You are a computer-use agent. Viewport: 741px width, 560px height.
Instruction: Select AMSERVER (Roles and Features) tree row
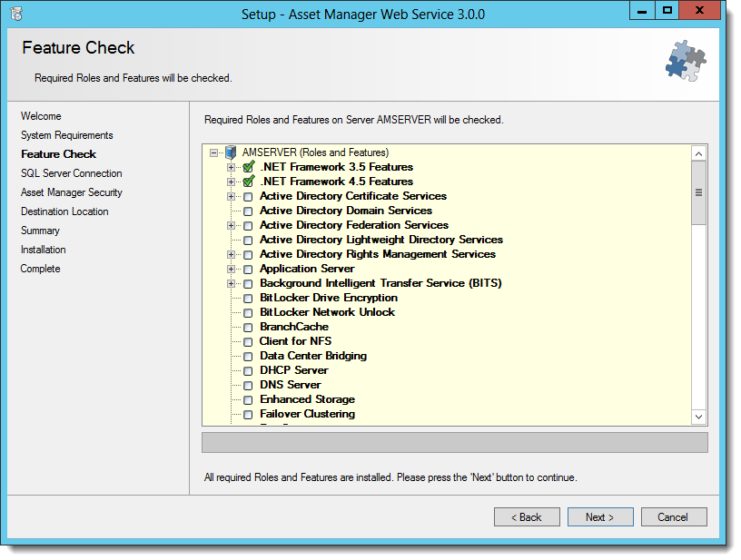coord(315,152)
